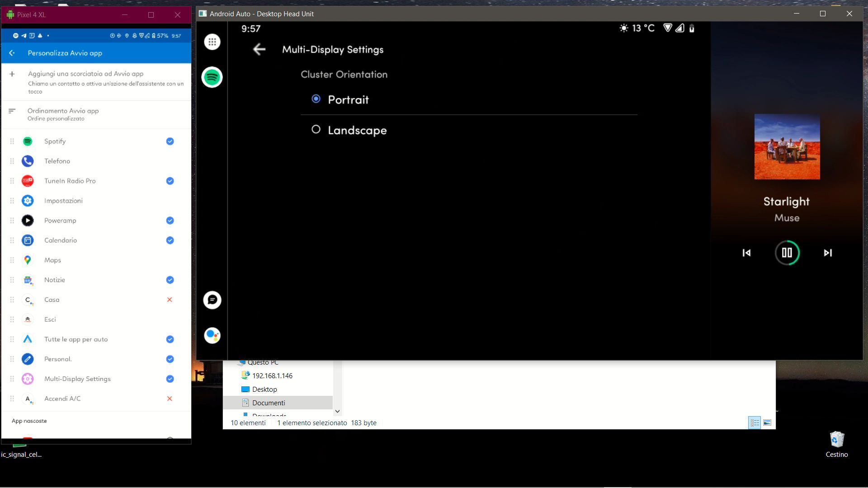Image resolution: width=868 pixels, height=488 pixels.
Task: Tap the Impostazioni gear icon
Action: (x=28, y=201)
